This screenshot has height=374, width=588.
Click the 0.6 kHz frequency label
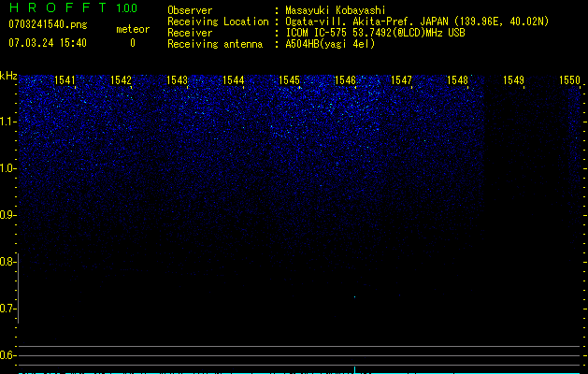click(x=7, y=355)
